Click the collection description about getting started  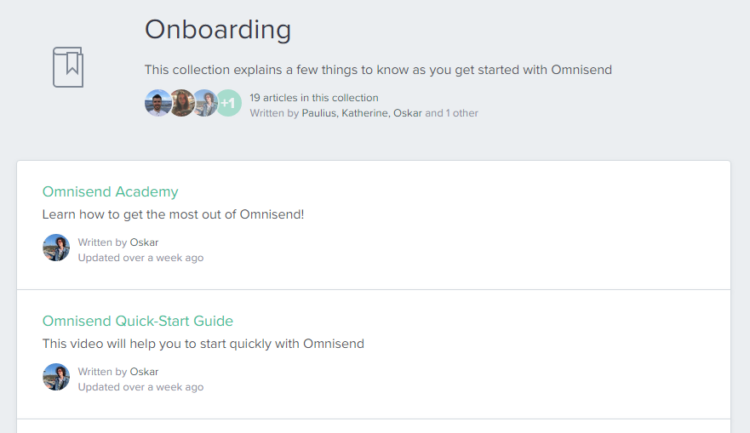(x=378, y=70)
